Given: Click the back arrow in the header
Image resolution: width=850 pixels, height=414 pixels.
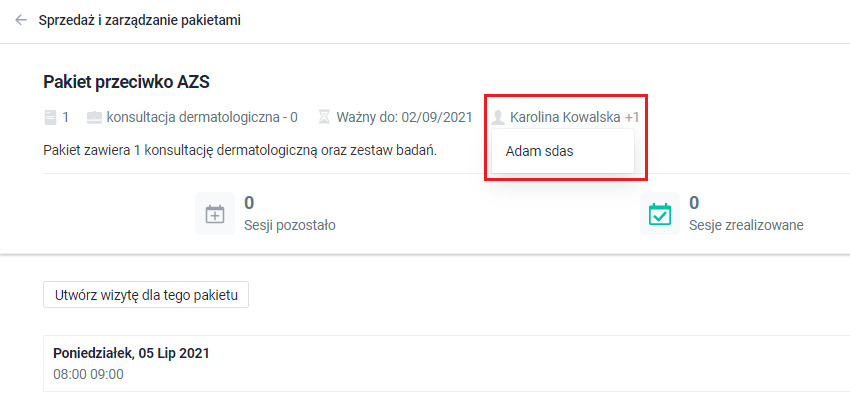Looking at the screenshot, I should (x=21, y=20).
